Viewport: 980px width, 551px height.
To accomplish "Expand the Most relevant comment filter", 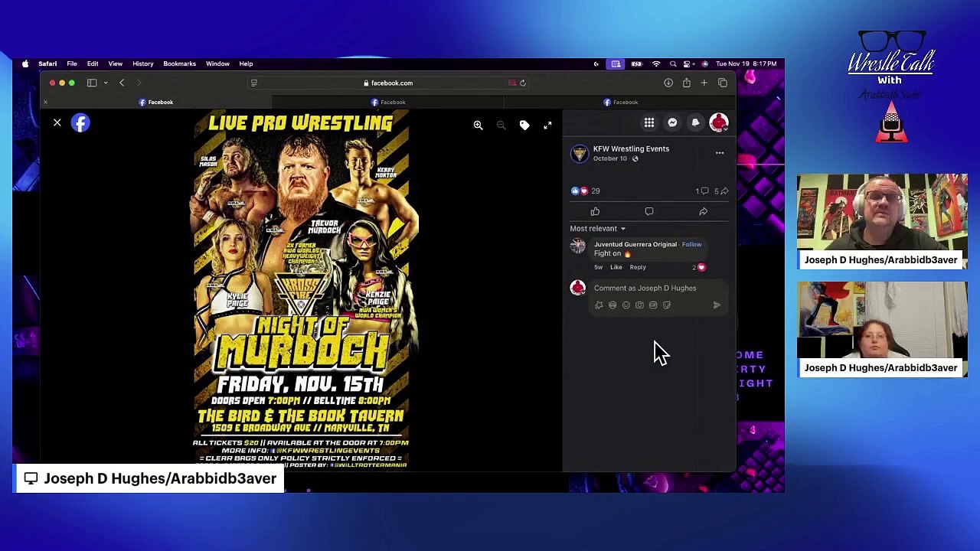I will click(597, 228).
